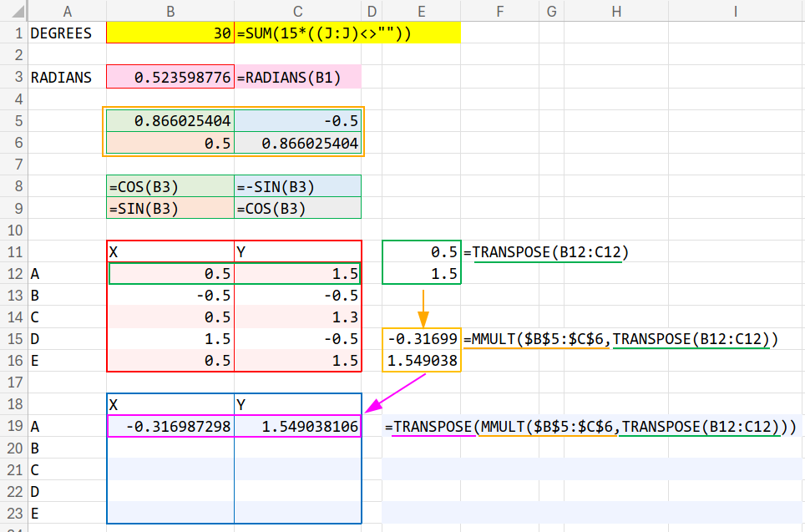Select column header B
805x532 pixels.
pos(170,11)
